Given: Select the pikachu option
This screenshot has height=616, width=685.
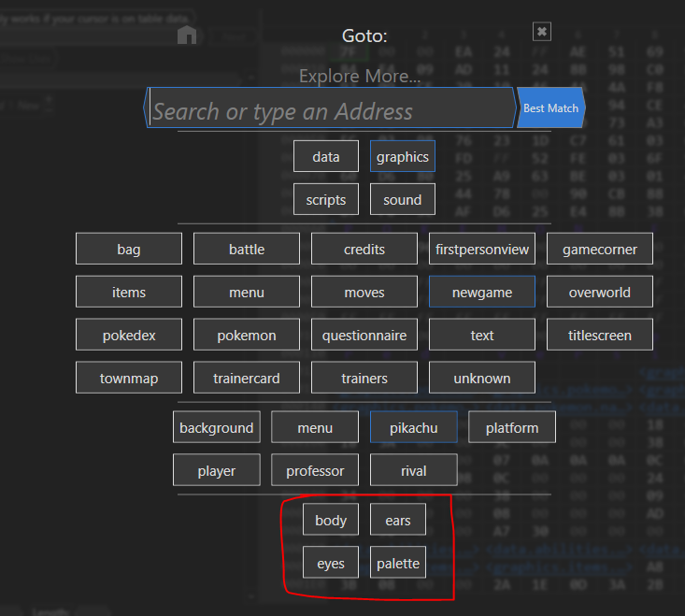Looking at the screenshot, I should coord(414,427).
